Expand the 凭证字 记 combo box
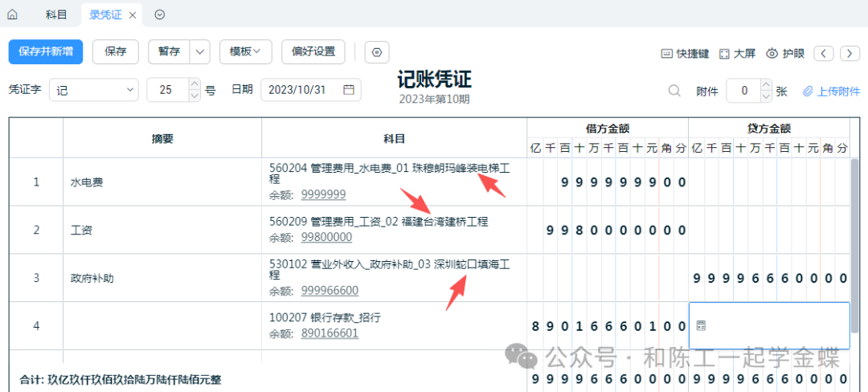This screenshot has height=392, width=868. pos(130,90)
